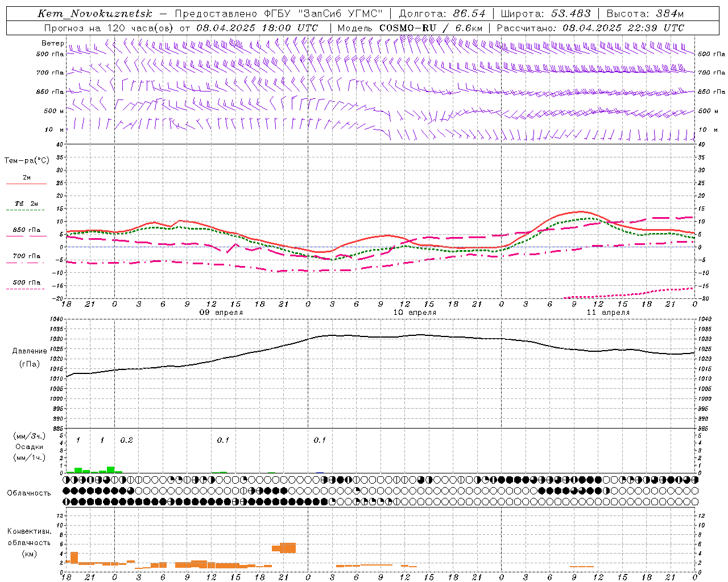This screenshot has width=728, height=582.
Task: Click the '(мм/3ч.)' precipitation unit label
Action: click(29, 436)
